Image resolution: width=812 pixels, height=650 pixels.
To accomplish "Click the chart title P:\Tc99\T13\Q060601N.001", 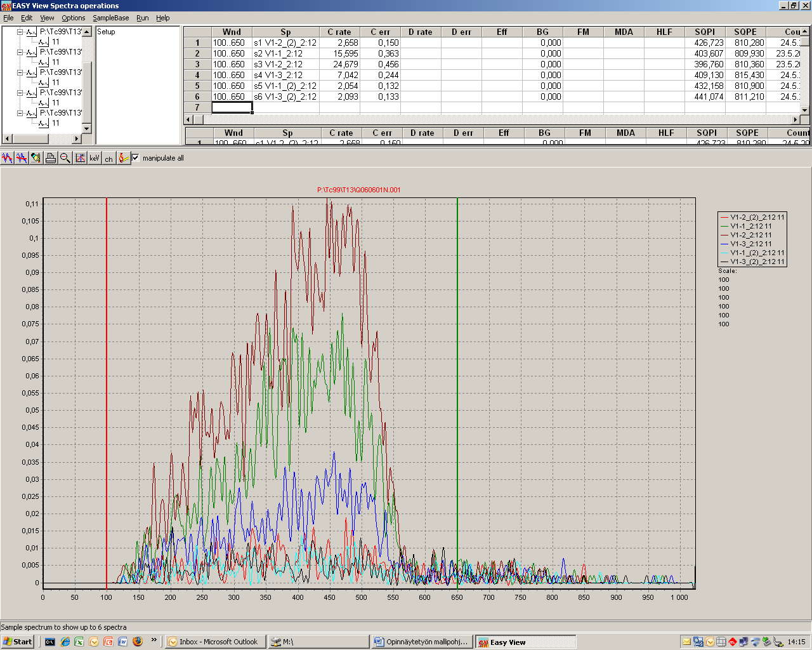I will [x=359, y=190].
